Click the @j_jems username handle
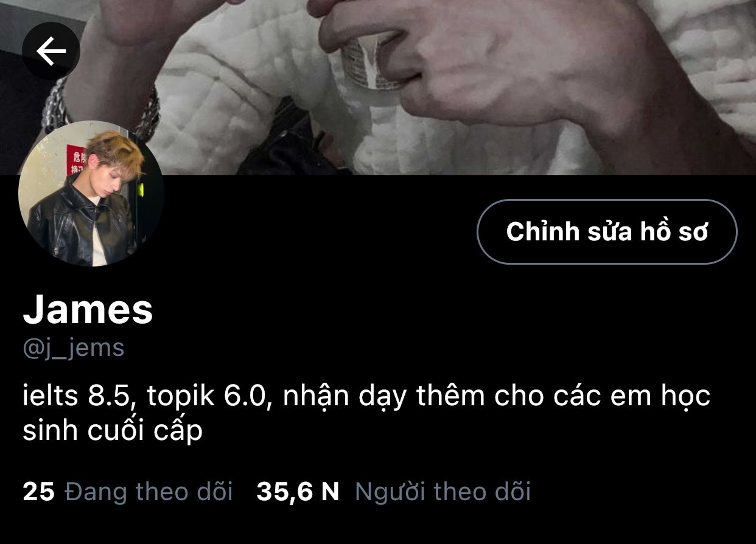This screenshot has height=544, width=756. [74, 349]
